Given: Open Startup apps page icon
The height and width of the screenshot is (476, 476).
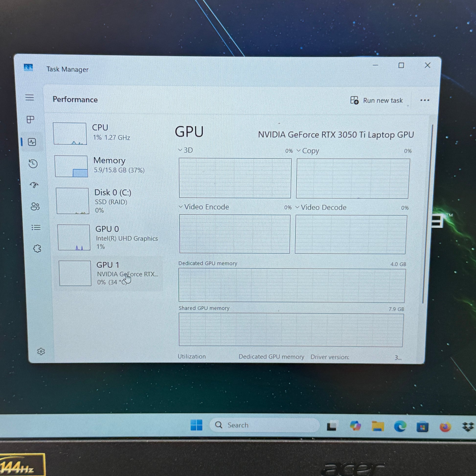Looking at the screenshot, I should [34, 185].
